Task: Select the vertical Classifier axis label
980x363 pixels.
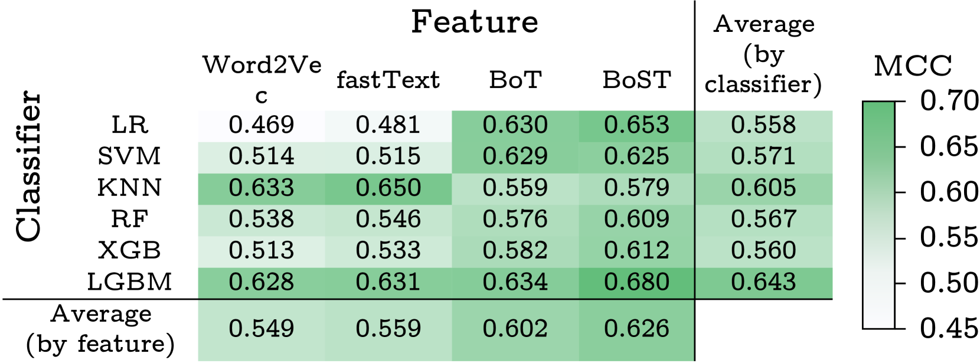Action: [x=28, y=166]
